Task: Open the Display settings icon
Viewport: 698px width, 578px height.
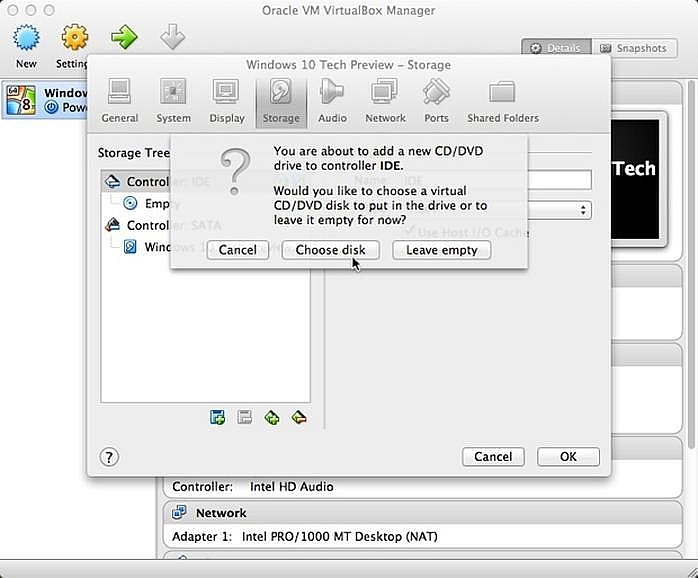Action: click(227, 101)
